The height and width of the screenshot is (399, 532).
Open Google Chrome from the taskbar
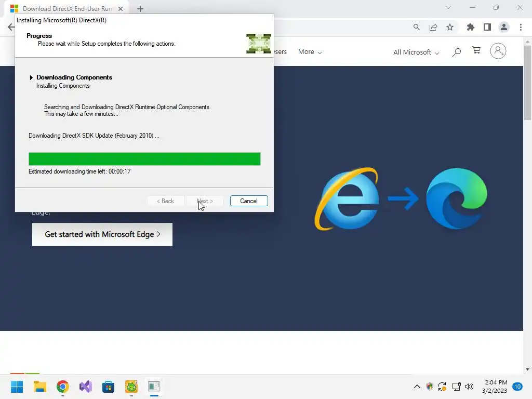(x=63, y=387)
